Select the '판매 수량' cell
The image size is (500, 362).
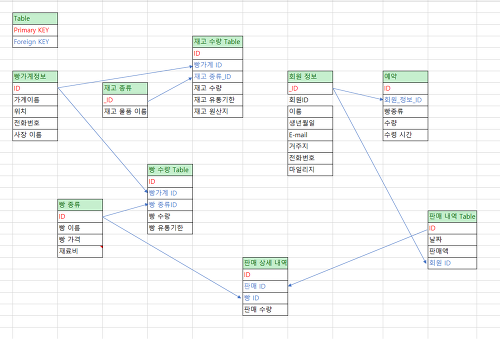pyautogui.click(x=265, y=310)
